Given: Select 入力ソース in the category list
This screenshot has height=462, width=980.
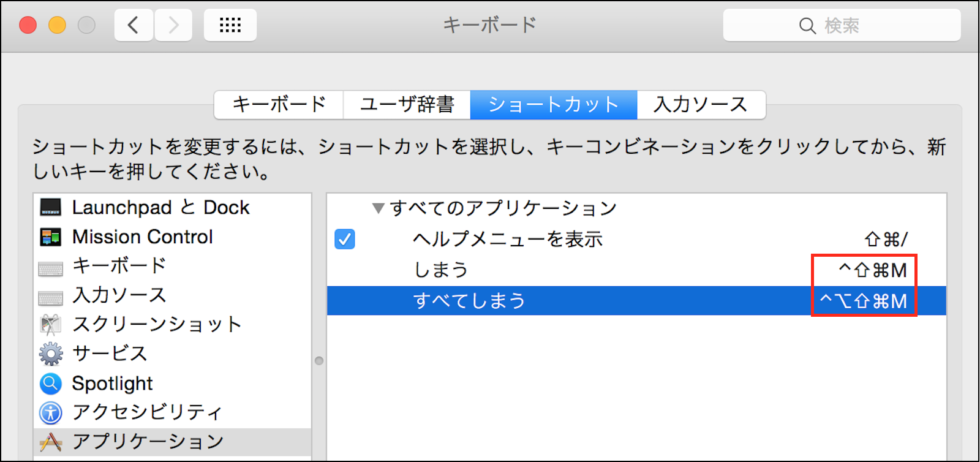Looking at the screenshot, I should 173,295.
